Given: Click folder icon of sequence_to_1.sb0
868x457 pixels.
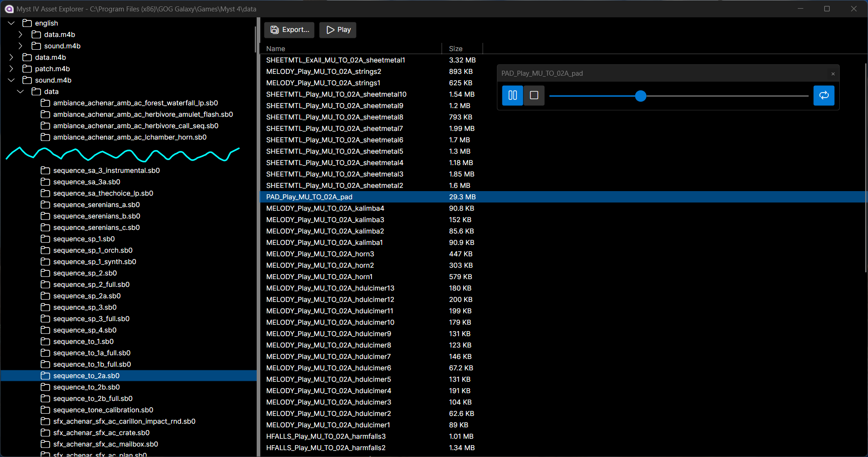Looking at the screenshot, I should tap(45, 341).
